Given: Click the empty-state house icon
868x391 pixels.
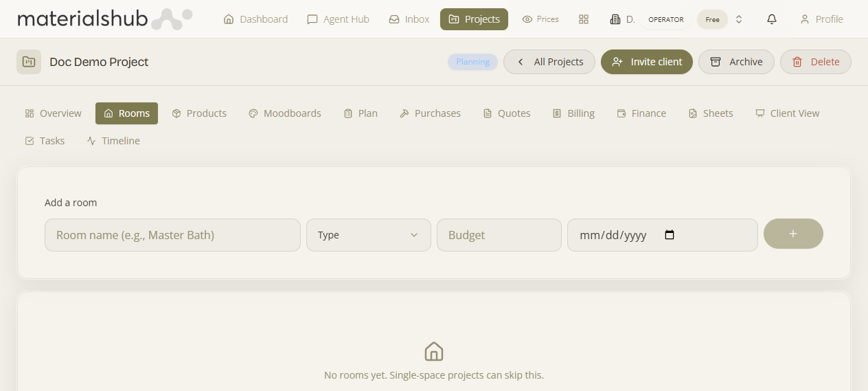Looking at the screenshot, I should pos(434,351).
